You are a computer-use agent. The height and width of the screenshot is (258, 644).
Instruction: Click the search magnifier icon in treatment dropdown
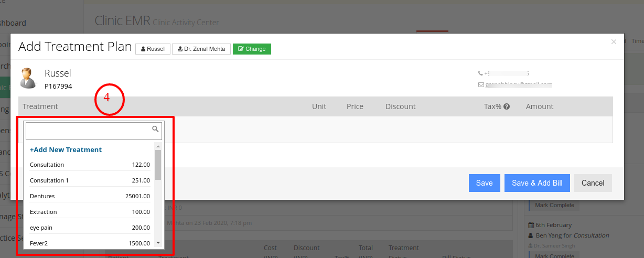[x=155, y=129]
